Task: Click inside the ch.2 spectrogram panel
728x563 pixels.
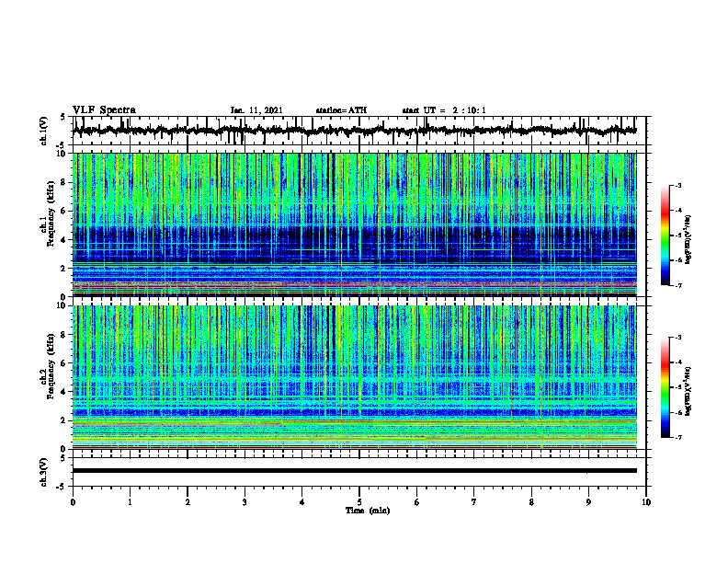Action: coord(354,377)
